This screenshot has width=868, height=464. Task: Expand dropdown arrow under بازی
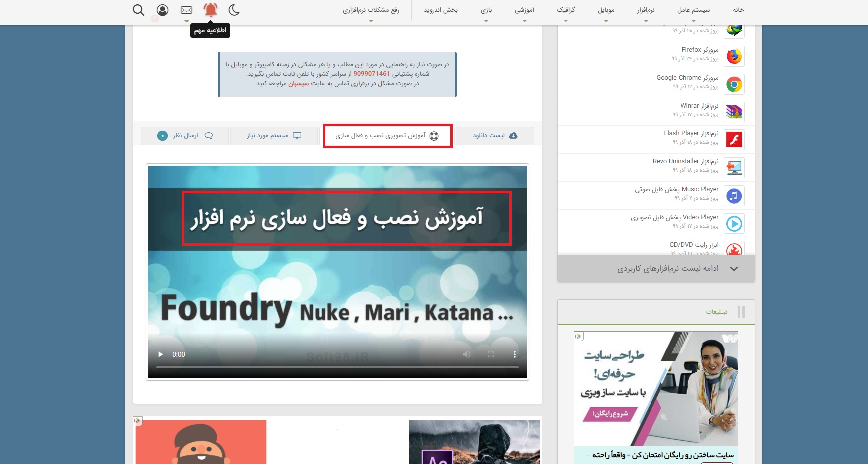(x=486, y=21)
